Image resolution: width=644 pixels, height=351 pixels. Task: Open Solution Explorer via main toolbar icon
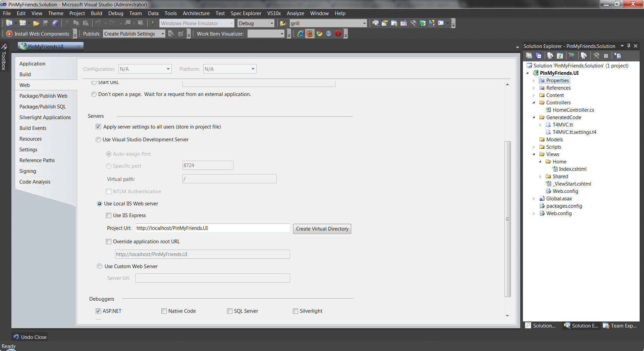click(x=376, y=23)
